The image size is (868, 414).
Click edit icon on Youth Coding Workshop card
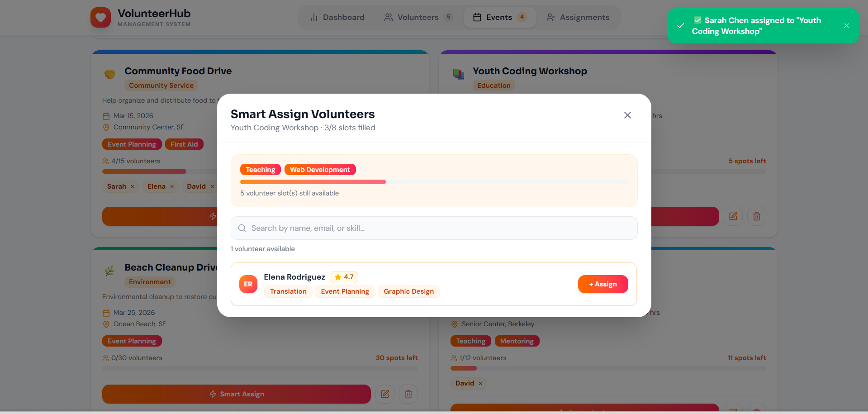pos(733,216)
